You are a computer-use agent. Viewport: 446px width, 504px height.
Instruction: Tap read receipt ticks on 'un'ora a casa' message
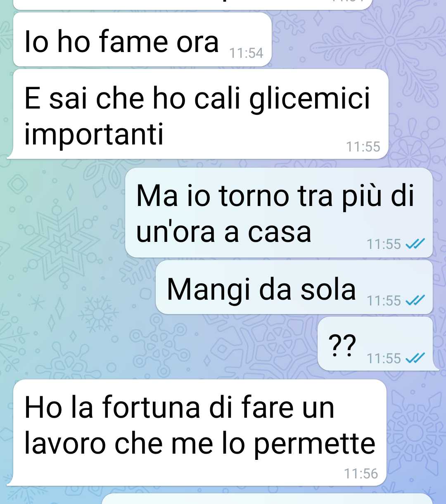point(415,244)
